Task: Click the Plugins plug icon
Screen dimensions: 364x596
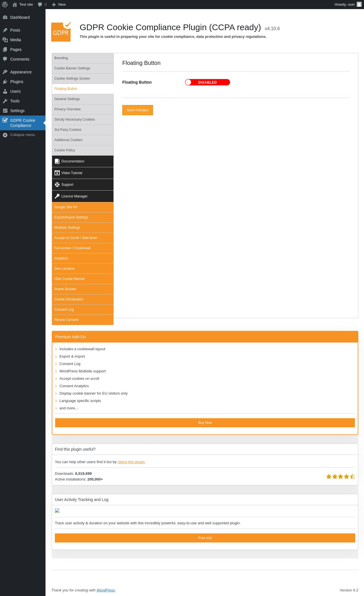Action: point(5,82)
